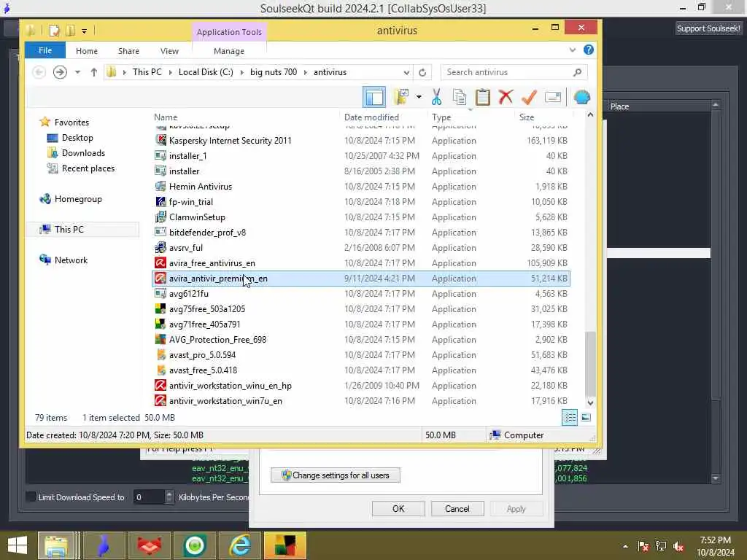
Task: Open the folder options toolbar icon
Action: pyautogui.click(x=401, y=97)
